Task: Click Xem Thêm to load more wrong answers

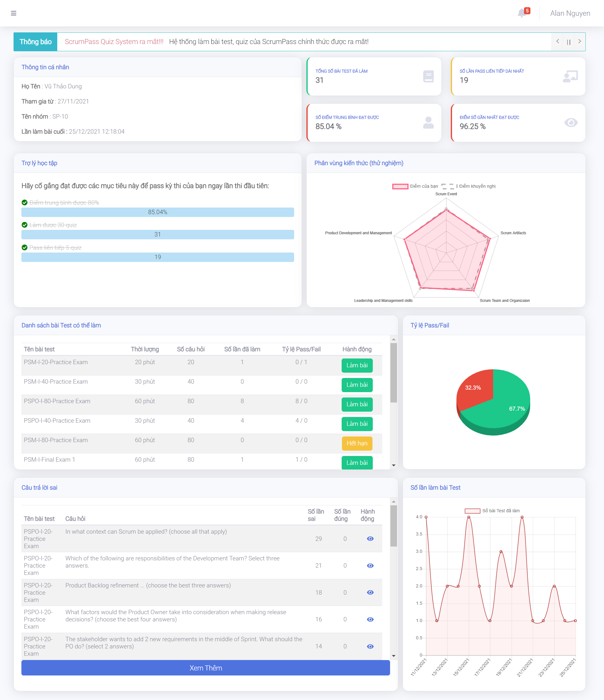Action: (x=205, y=668)
